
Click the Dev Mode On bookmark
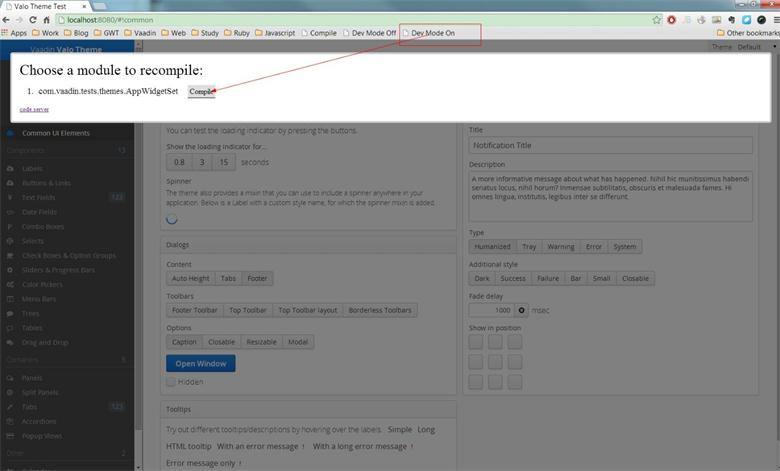click(x=433, y=33)
